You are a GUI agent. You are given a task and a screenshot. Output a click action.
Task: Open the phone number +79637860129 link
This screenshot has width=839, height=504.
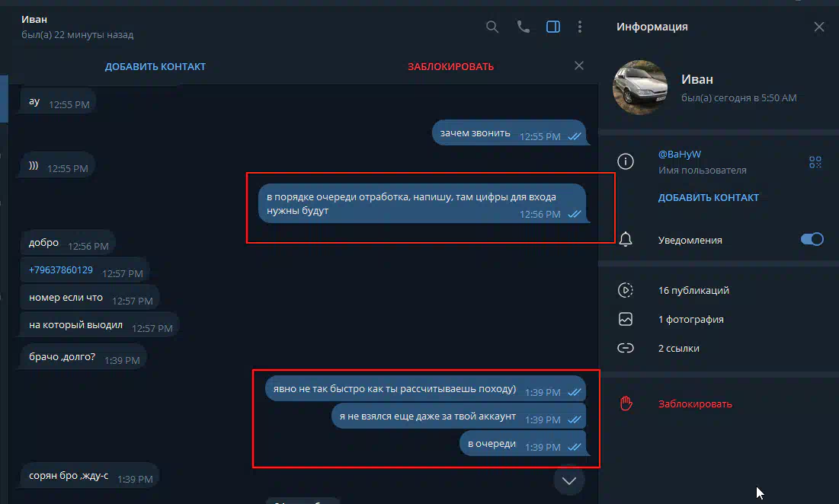click(60, 270)
